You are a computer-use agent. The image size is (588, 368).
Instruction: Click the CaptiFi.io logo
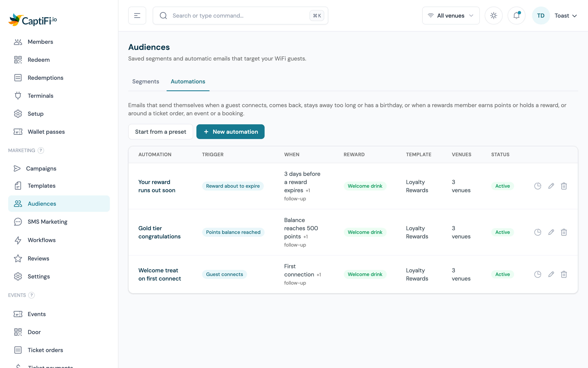(x=32, y=20)
